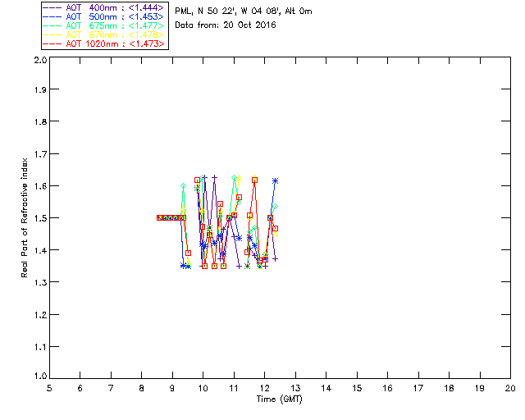This screenshot has width=525, height=420.
Task: Click the 20 tick label on time axis
Action: coord(510,388)
